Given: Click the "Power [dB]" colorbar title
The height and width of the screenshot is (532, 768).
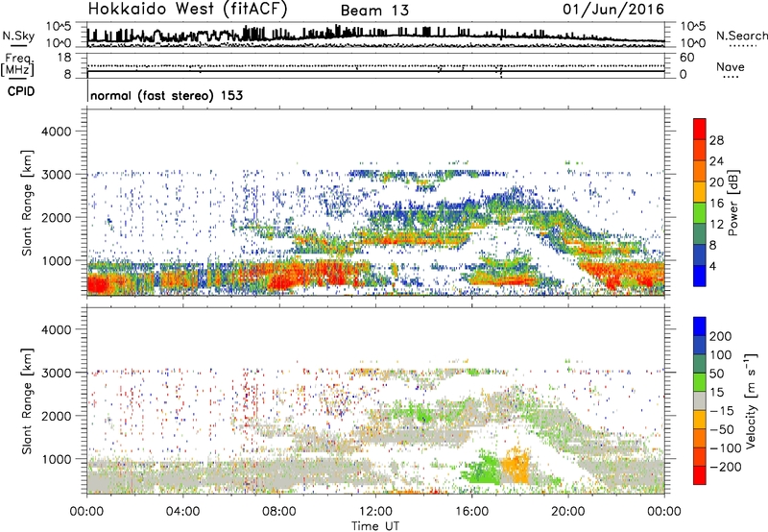Looking at the screenshot, I should tap(733, 203).
